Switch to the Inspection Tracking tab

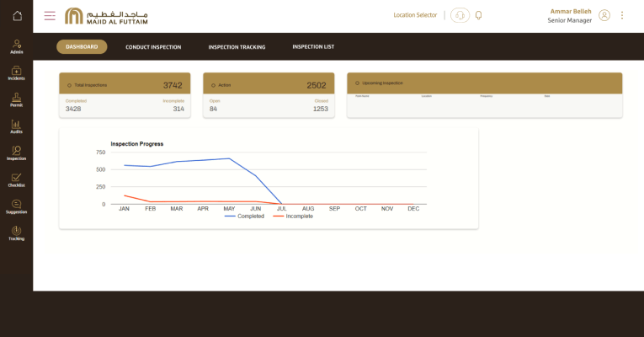coord(237,47)
